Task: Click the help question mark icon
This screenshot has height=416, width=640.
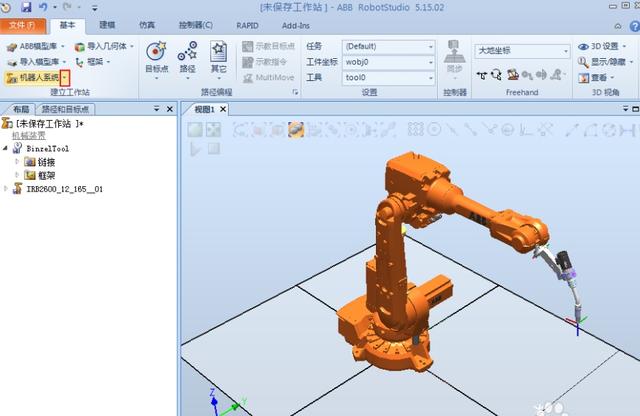Action: (x=635, y=26)
